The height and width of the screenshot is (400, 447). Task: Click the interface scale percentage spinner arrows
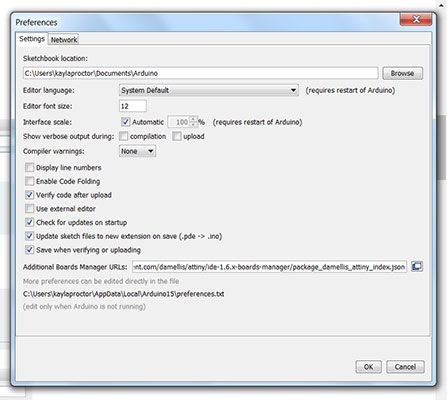[x=193, y=122]
